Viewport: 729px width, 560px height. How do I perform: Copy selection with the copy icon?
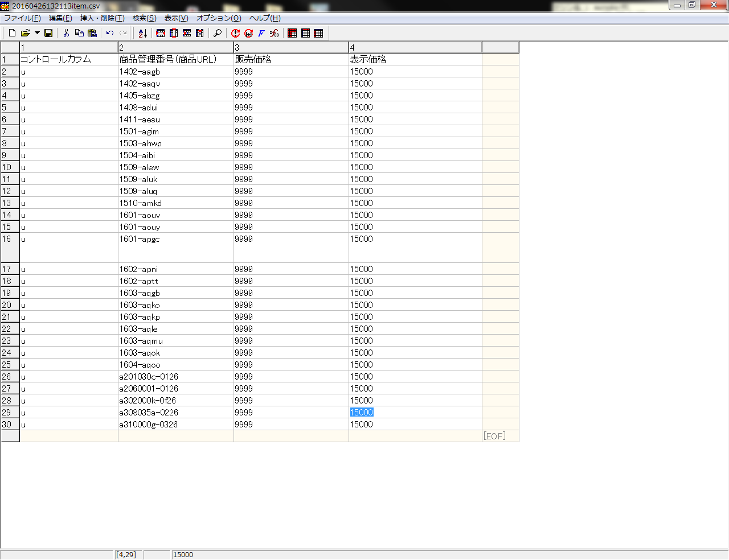(79, 33)
